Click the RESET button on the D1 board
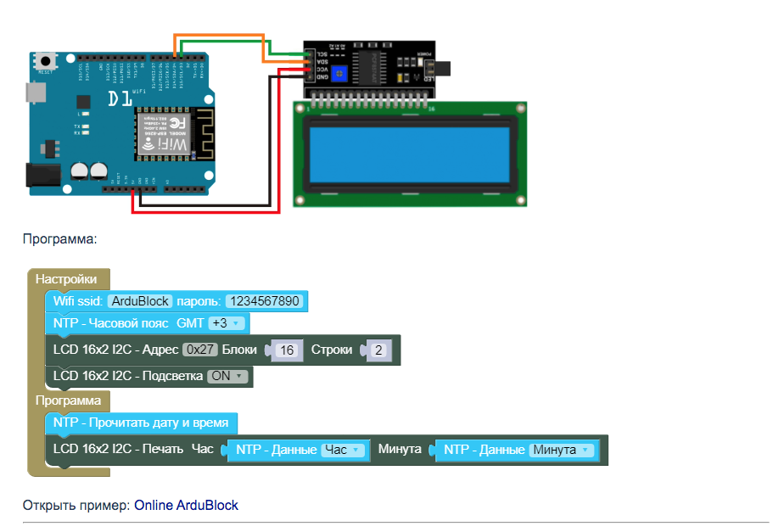This screenshot has width=784, height=532. click(44, 61)
